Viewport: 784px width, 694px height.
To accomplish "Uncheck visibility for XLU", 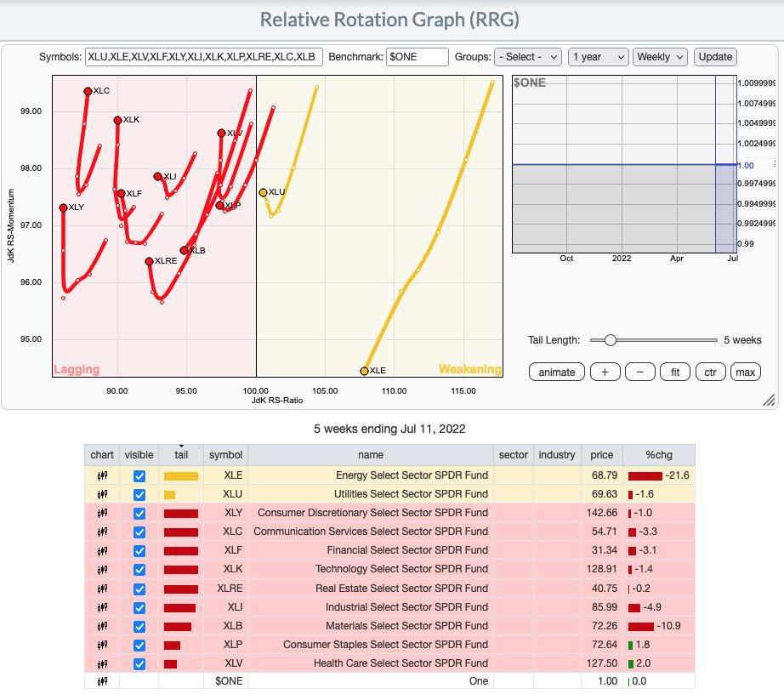I will click(x=139, y=494).
